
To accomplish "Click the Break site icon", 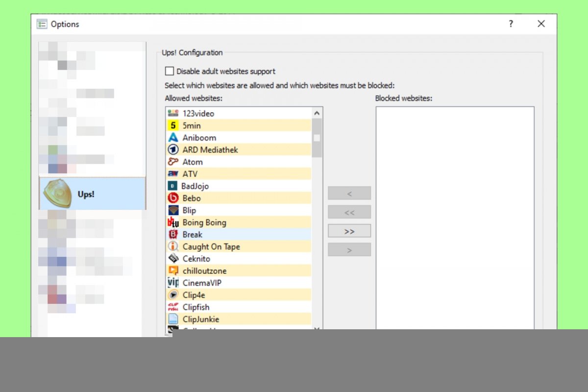I will 173,234.
